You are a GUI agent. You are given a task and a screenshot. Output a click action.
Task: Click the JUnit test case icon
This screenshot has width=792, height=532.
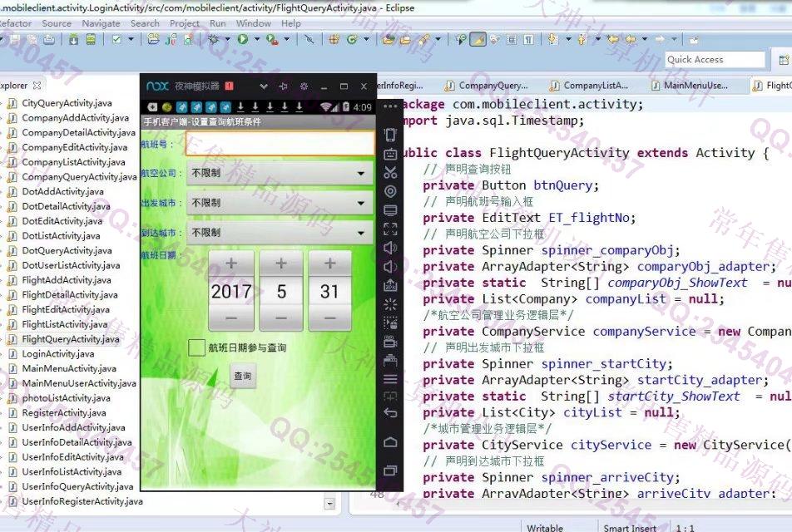pos(171,39)
